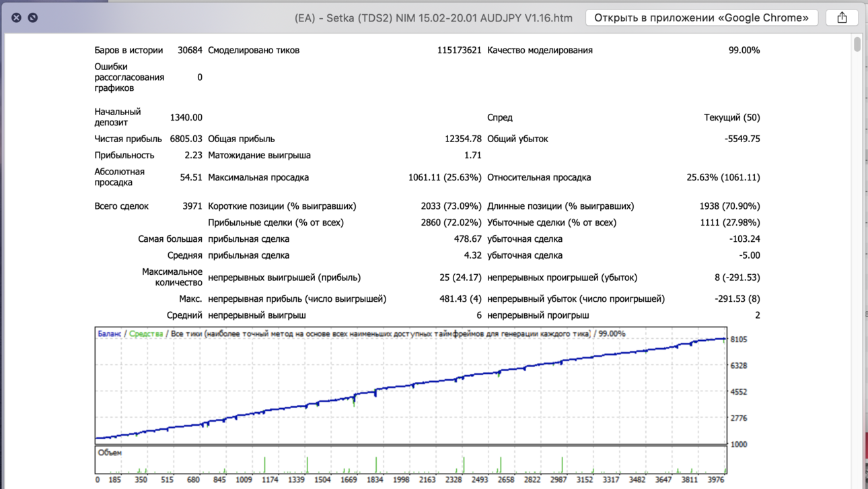This screenshot has height=489, width=868.
Task: Click the largest profit trade value 478.67
Action: pyautogui.click(x=468, y=239)
